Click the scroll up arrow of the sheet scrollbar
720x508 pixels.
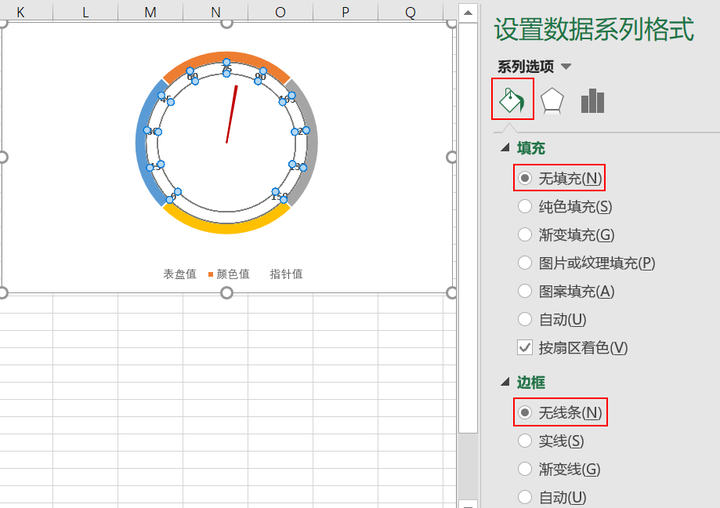pyautogui.click(x=468, y=12)
